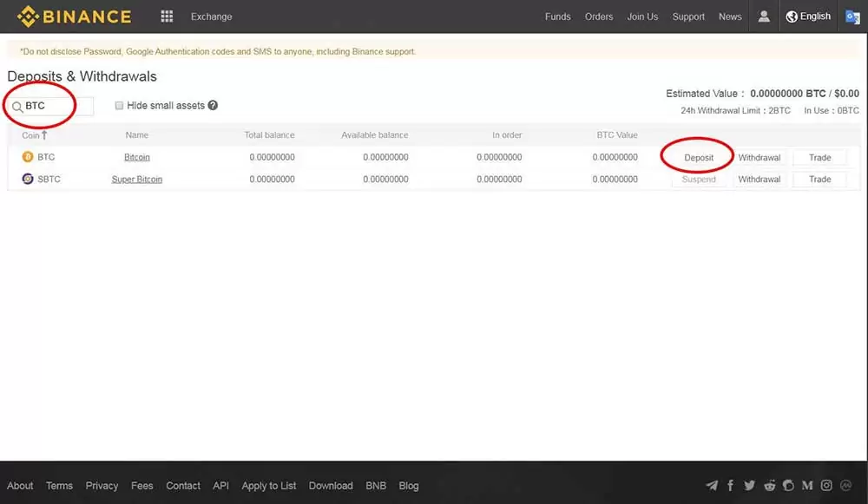Viewport: 868px width, 504px height.
Task: Open the Exchange menu
Action: pyautogui.click(x=212, y=16)
